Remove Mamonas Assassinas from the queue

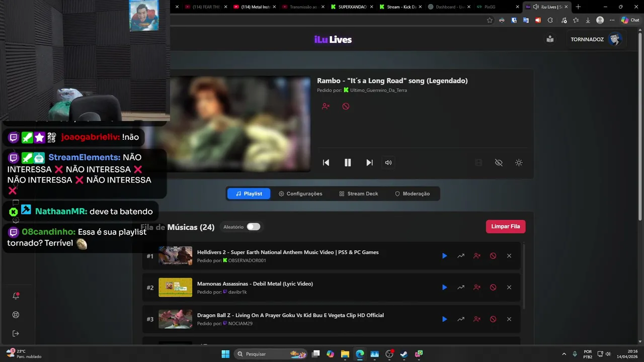(509, 288)
